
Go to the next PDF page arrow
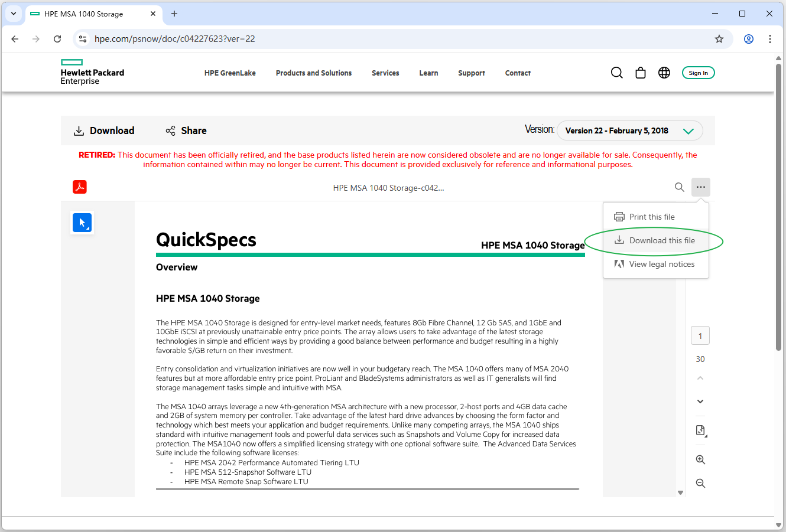click(700, 402)
